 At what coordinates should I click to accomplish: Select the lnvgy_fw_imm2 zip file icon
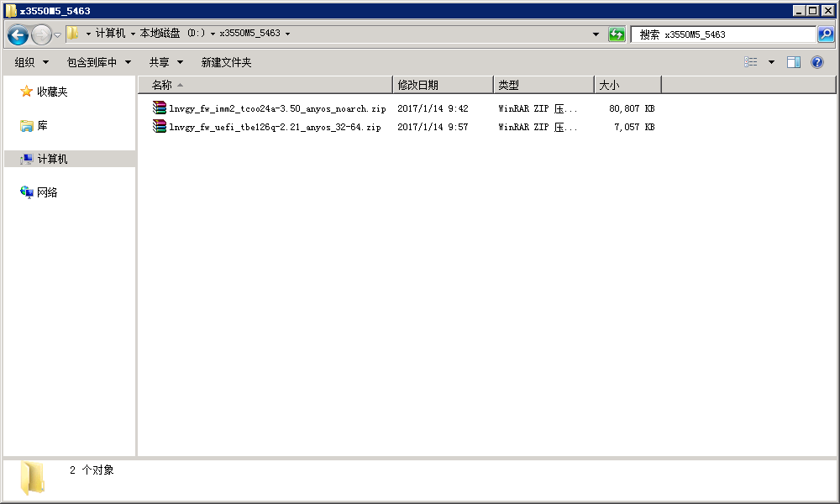point(160,108)
